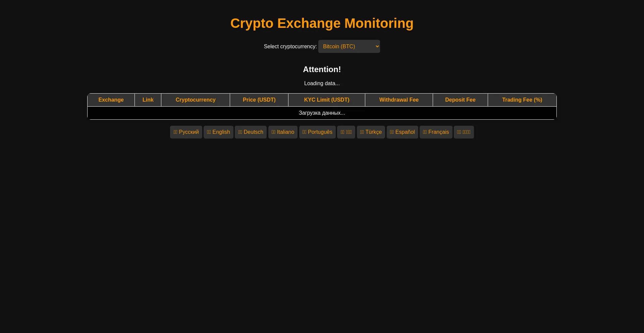Image resolution: width=644 pixels, height=333 pixels.
Task: Click the Withdrawal Fee column header
Action: tap(398, 100)
